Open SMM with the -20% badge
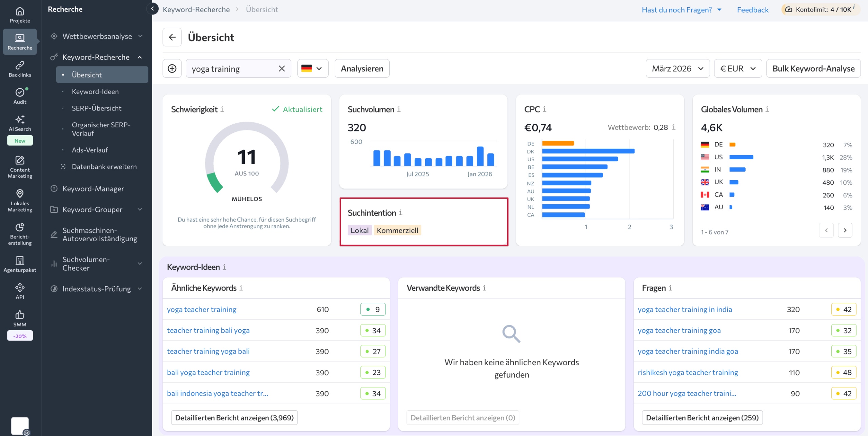The width and height of the screenshot is (868, 436). (x=20, y=318)
